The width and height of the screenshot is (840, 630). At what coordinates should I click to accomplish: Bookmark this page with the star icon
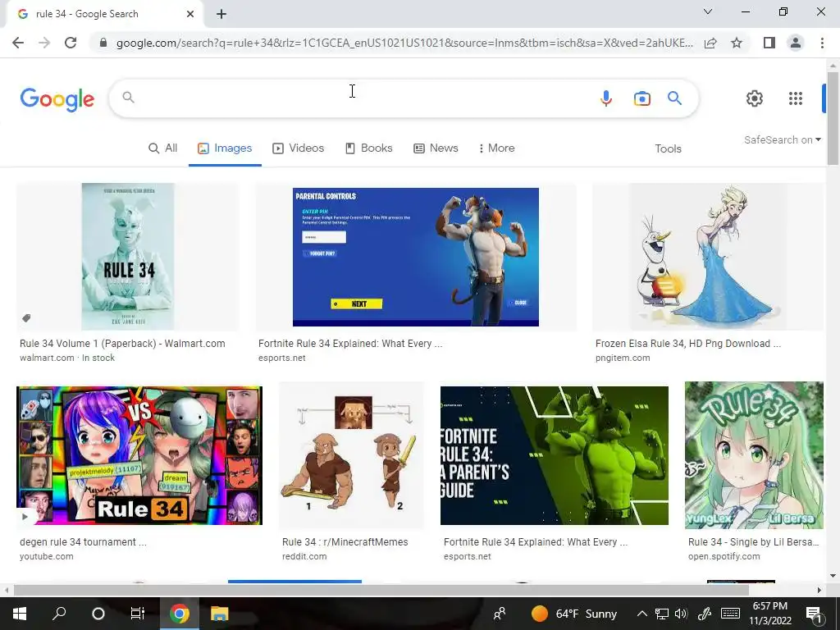pyautogui.click(x=737, y=43)
